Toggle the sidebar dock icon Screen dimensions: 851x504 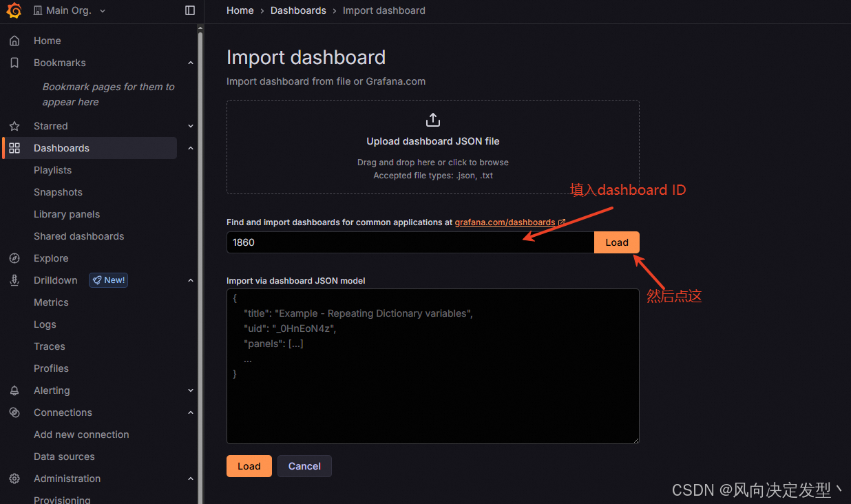tap(190, 10)
